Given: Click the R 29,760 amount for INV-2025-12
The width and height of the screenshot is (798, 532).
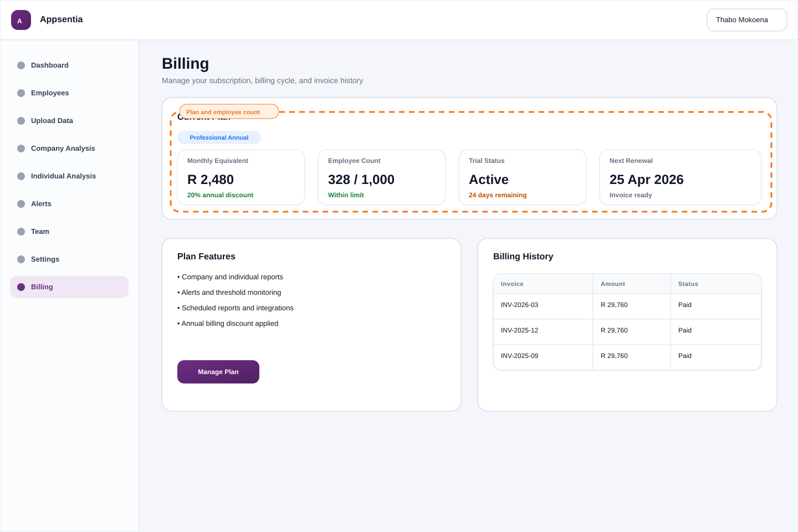Looking at the screenshot, I should point(614,330).
